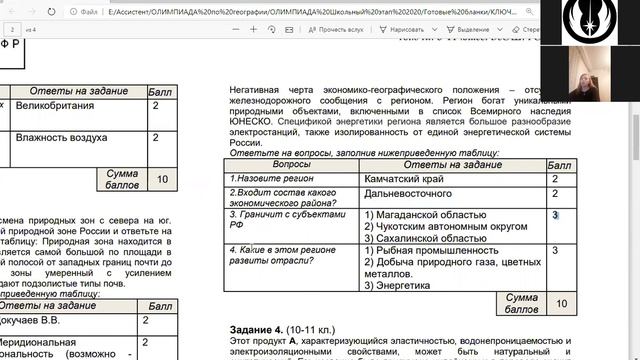This screenshot has height=360, width=640.
Task: Click the address bar file path
Action: coord(312,12)
